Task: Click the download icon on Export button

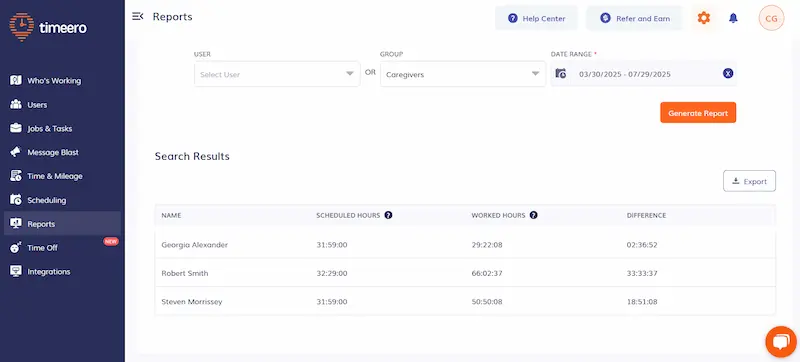Action: point(736,181)
